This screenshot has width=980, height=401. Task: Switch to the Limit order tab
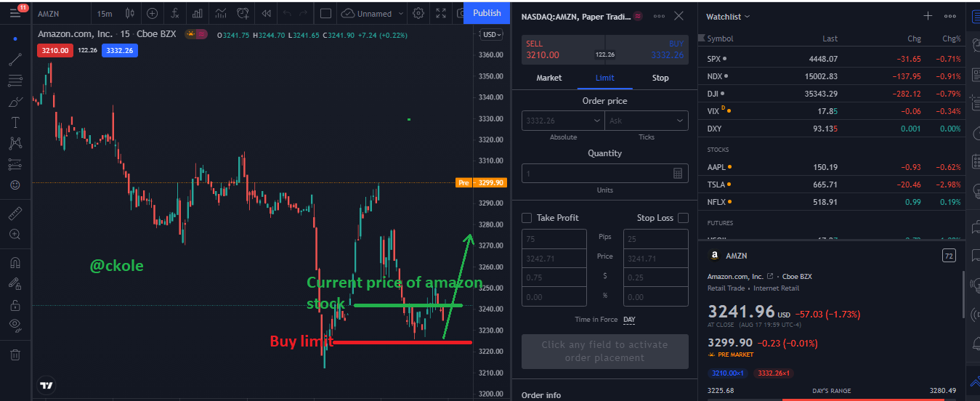point(604,78)
